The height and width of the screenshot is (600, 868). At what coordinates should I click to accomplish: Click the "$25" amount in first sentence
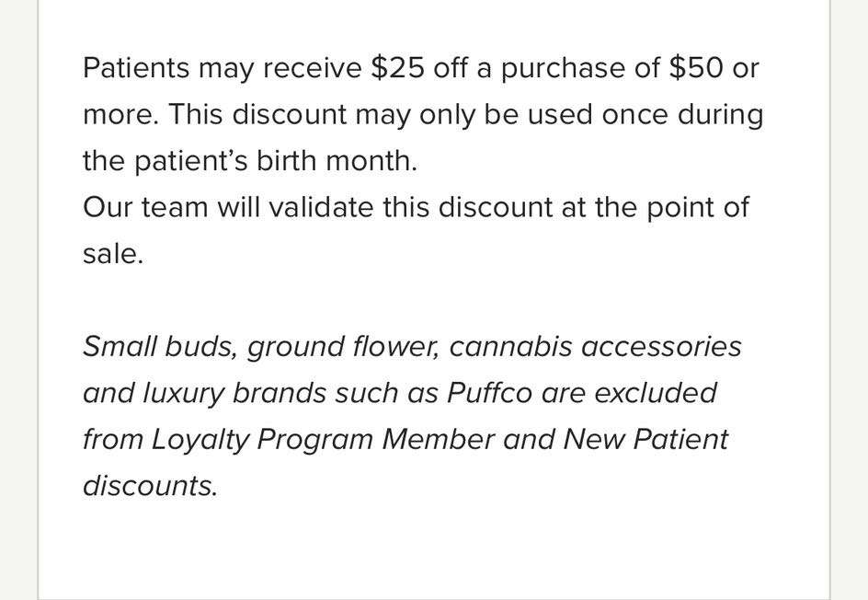pyautogui.click(x=398, y=67)
